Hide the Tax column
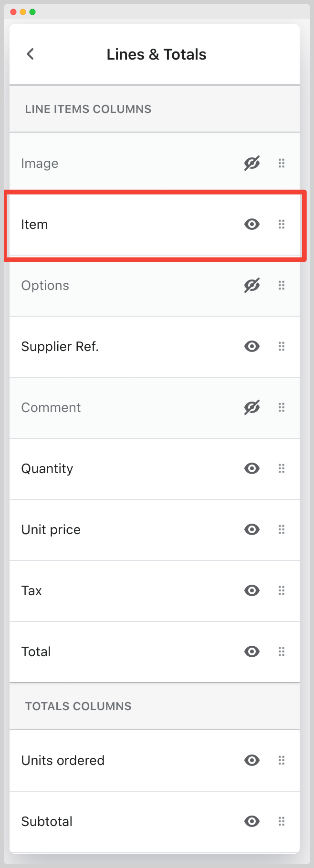Viewport: 314px width, 868px height. tap(251, 590)
